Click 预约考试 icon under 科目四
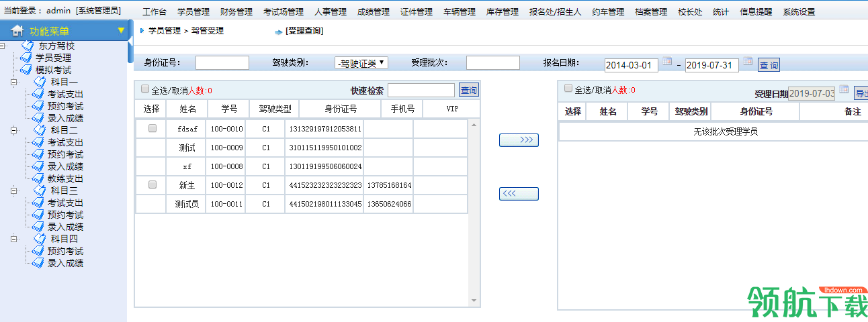Screen dimensions: 868x322 (38, 251)
